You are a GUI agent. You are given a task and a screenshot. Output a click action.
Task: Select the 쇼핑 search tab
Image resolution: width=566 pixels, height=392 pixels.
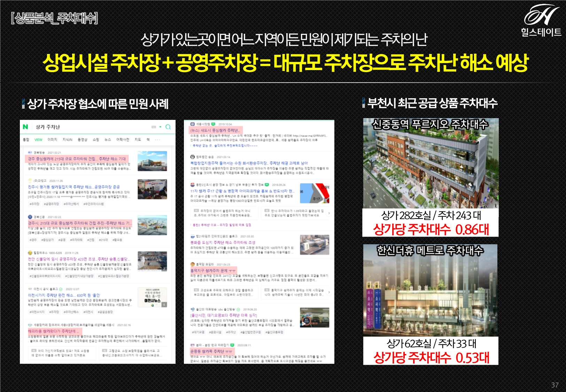96,140
